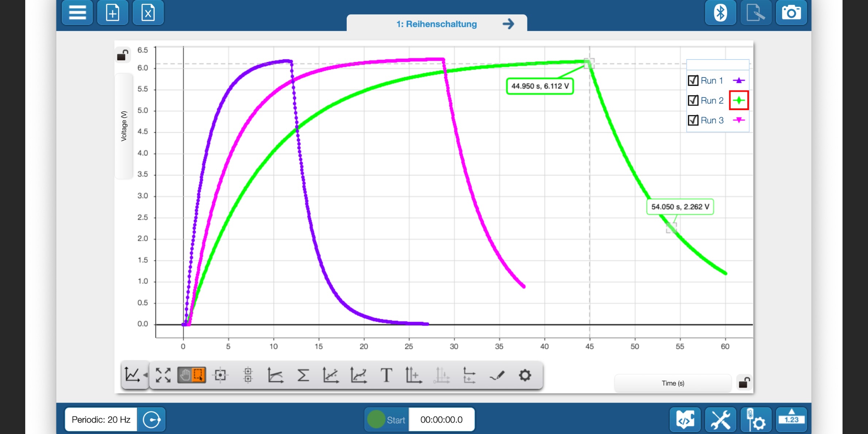This screenshot has height=434, width=868.
Task: Open the Sigma statistics tool
Action: (303, 375)
